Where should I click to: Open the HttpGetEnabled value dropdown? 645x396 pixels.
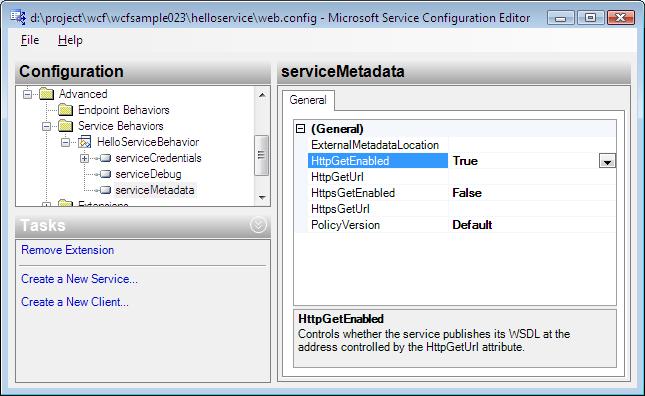point(607,161)
